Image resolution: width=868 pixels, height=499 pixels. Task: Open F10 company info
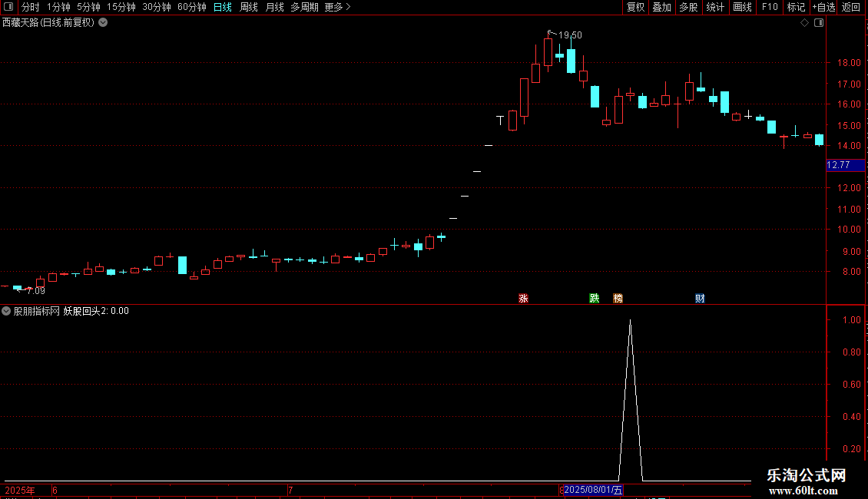pos(770,7)
